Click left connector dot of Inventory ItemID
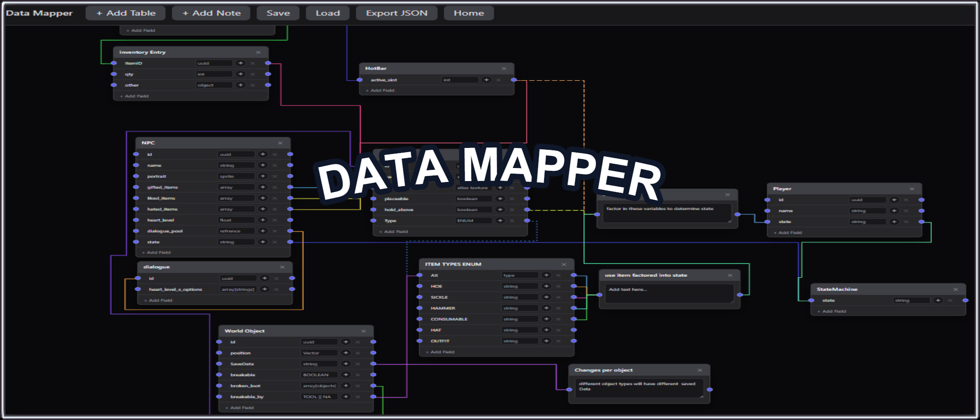The width and height of the screenshot is (980, 420). 114,63
